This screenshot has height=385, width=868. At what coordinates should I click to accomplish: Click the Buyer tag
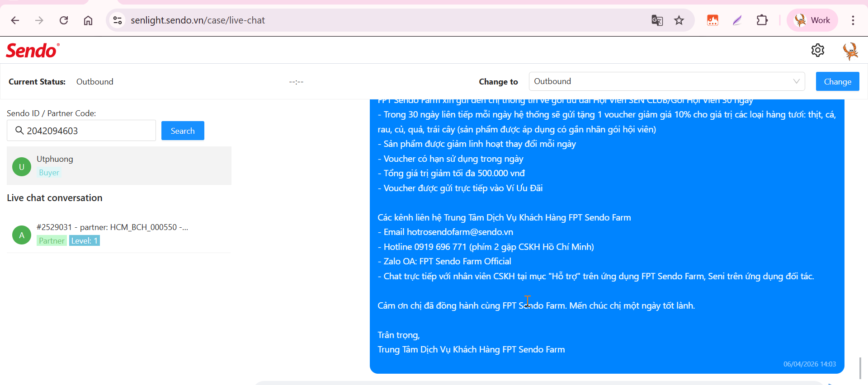click(x=49, y=173)
